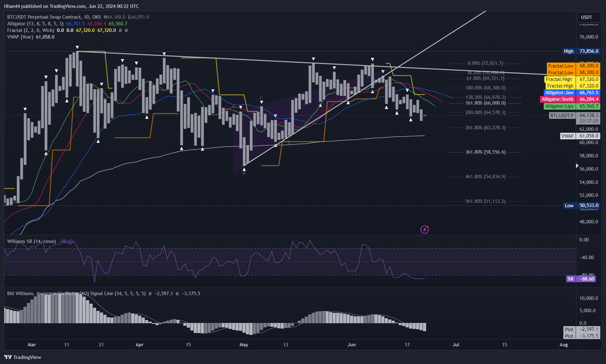The height and width of the screenshot is (364, 606).
Task: Click the B wave label under the May low
Action: click(244, 173)
